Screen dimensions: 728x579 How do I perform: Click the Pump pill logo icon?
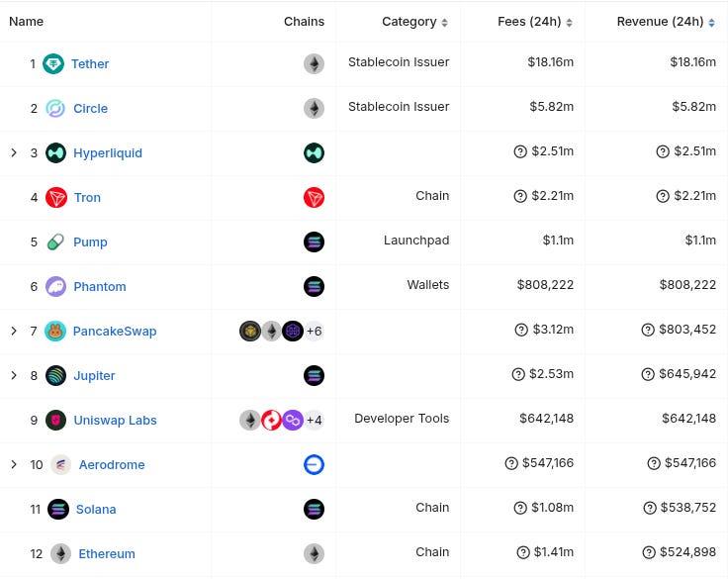[x=56, y=242]
